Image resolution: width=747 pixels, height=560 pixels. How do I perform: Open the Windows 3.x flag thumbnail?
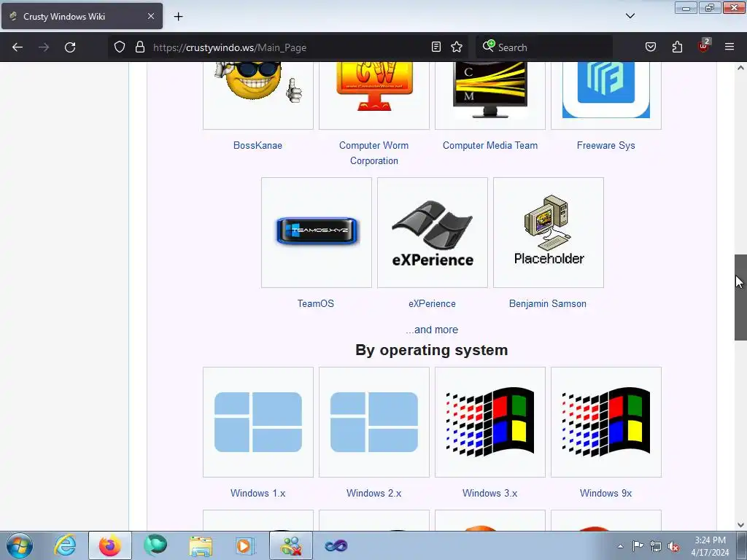click(x=490, y=422)
